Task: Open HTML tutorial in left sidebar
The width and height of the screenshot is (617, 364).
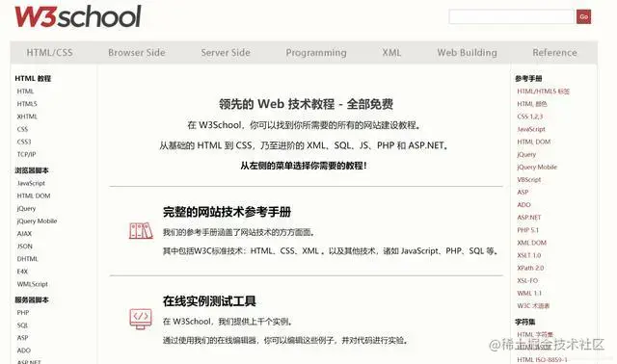Action: 25,91
